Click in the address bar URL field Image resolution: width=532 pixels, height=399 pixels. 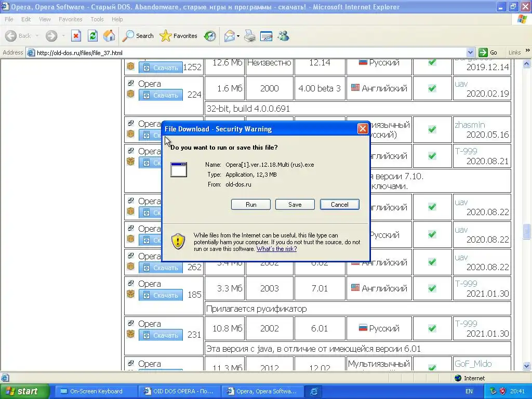[x=247, y=52]
